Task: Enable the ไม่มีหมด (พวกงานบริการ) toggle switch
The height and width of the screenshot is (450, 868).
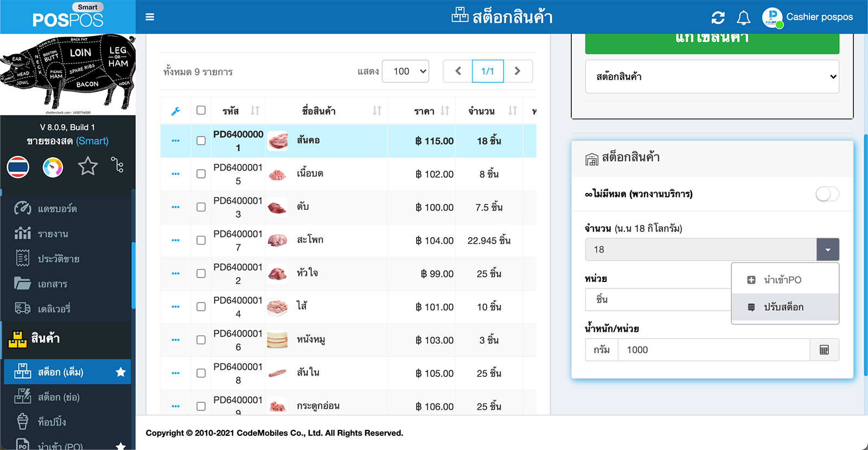Action: [x=827, y=194]
